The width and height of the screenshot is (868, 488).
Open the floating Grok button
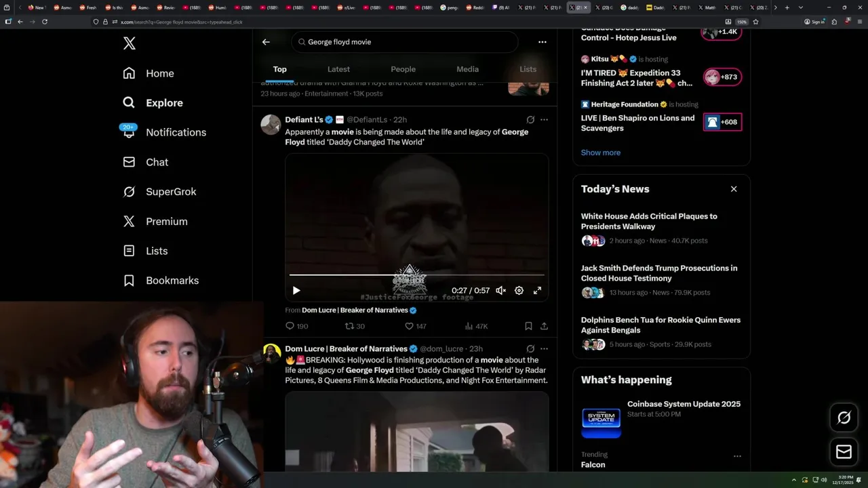844,418
